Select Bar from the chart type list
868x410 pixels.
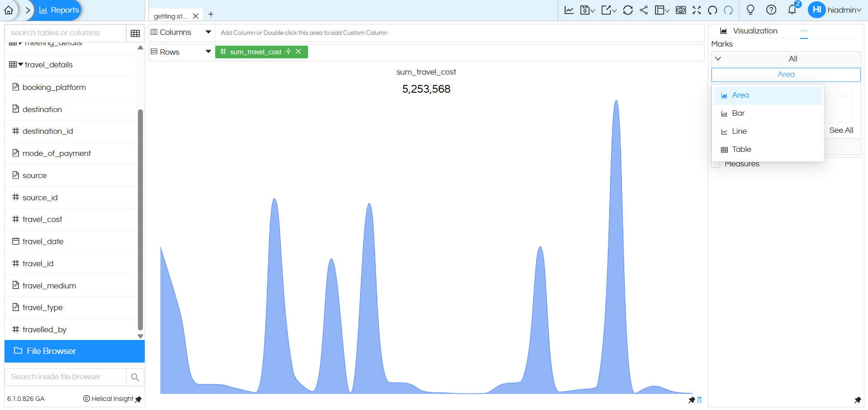(x=738, y=113)
